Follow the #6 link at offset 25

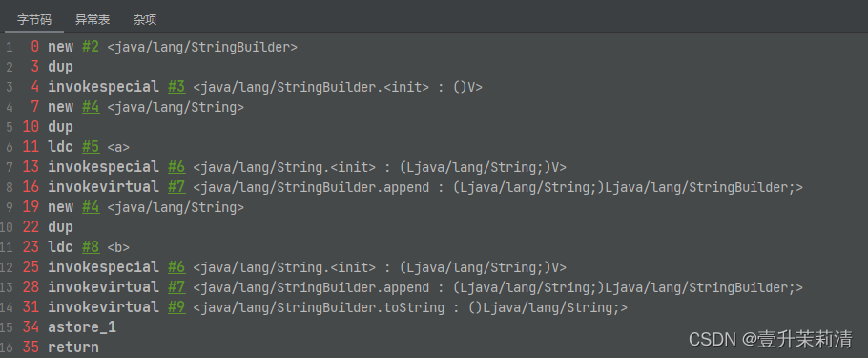pos(176,267)
